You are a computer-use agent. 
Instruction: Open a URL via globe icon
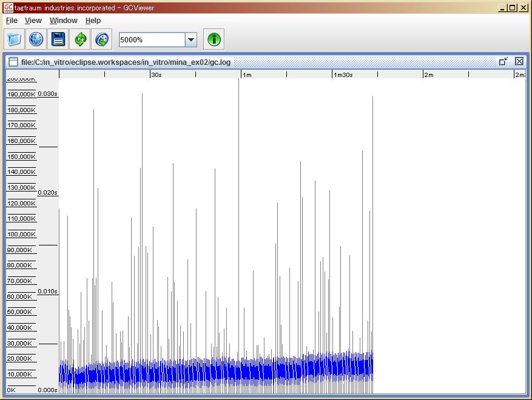click(x=36, y=39)
